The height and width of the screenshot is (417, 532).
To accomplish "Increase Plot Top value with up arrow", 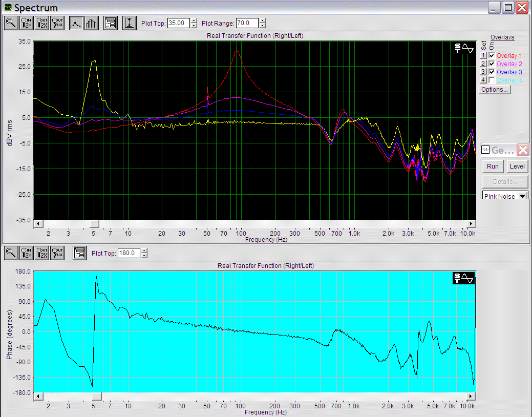I will (194, 20).
